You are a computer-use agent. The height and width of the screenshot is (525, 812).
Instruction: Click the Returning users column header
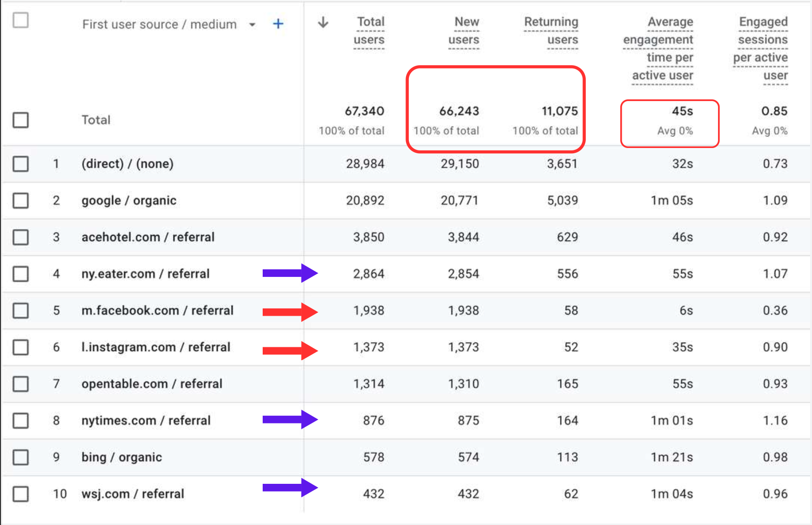[x=551, y=31]
